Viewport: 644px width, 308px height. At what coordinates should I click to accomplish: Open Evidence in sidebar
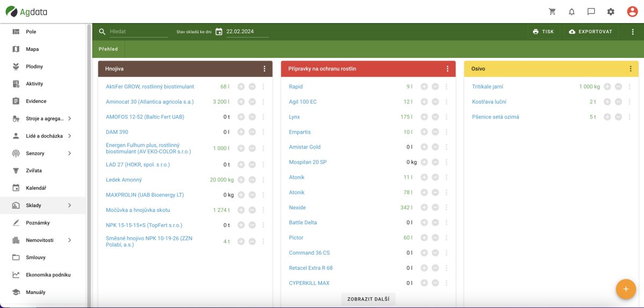[43, 101]
